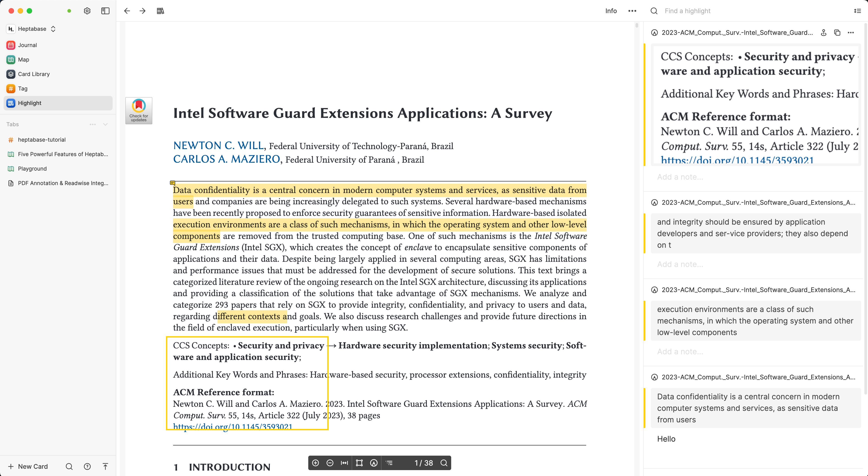Screen dimensions: 868x476
Task: Click highlighted text 'different contexts' in abstract
Action: pos(252,316)
